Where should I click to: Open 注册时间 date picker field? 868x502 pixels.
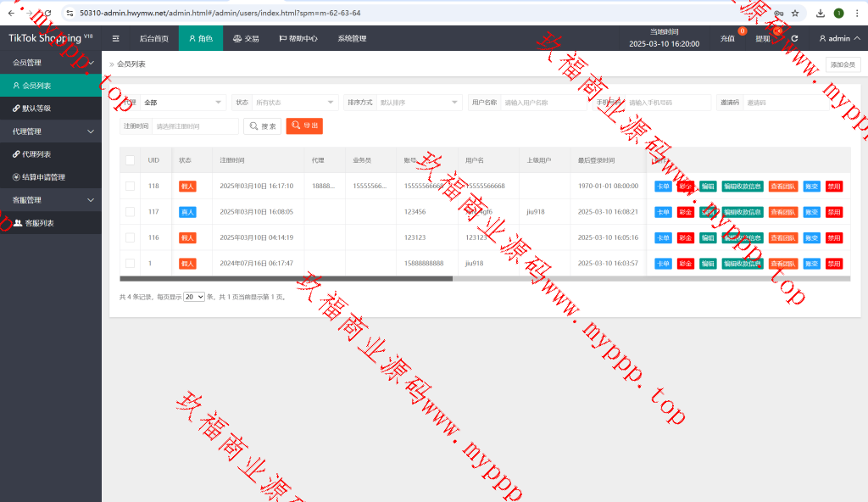pyautogui.click(x=196, y=126)
